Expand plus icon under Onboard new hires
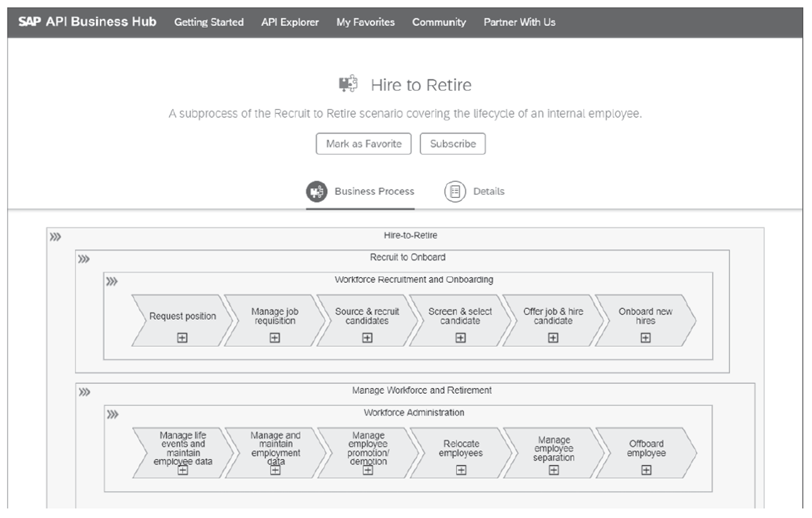Screen dimensions: 812x518 coord(646,338)
